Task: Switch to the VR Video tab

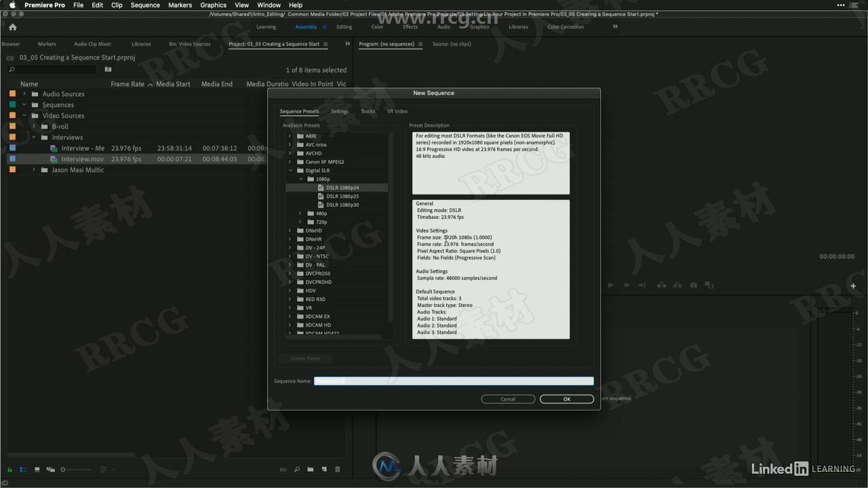Action: coord(397,111)
